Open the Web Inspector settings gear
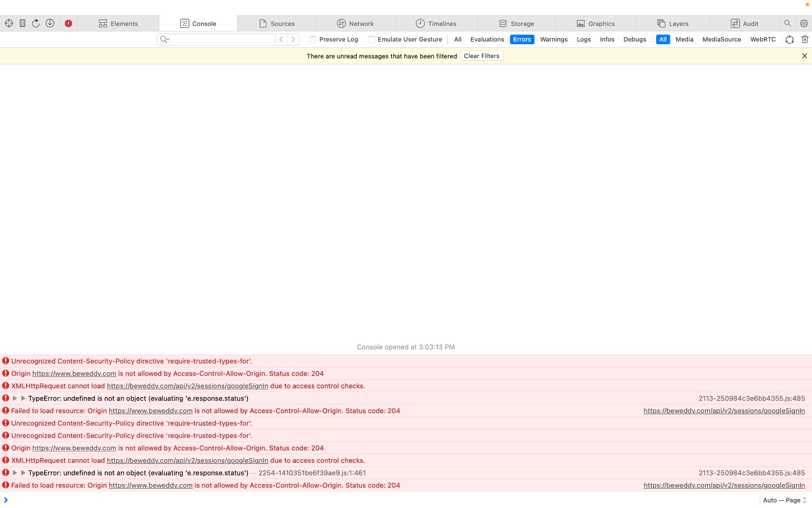The image size is (812, 508). coord(804,23)
